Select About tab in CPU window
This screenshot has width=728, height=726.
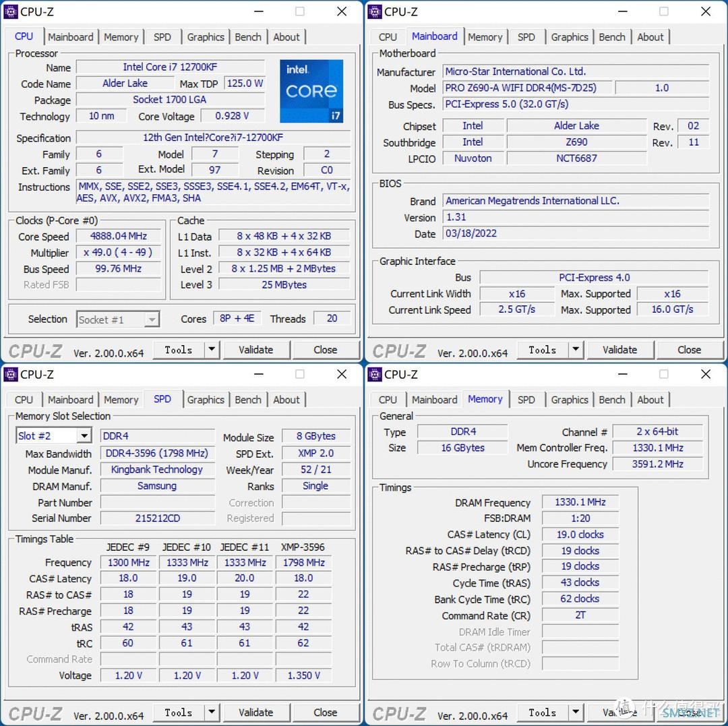[286, 37]
